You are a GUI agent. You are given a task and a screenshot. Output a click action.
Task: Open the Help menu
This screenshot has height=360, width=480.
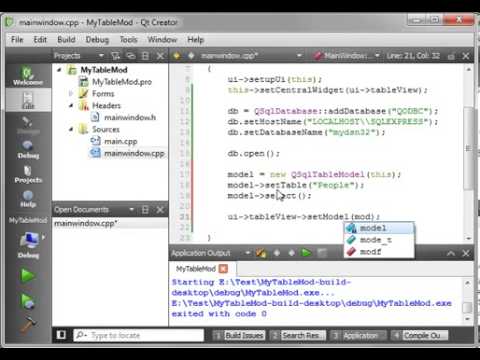(195, 40)
